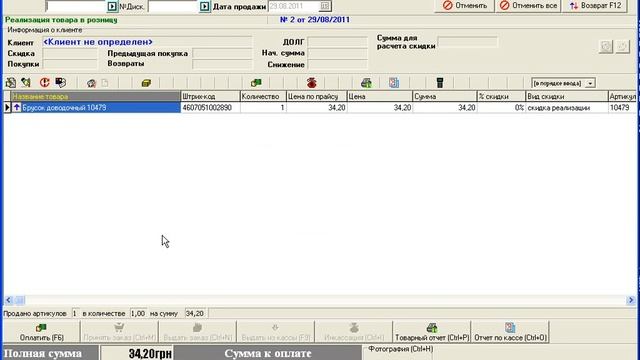Click the % скидки column header

coord(501,97)
